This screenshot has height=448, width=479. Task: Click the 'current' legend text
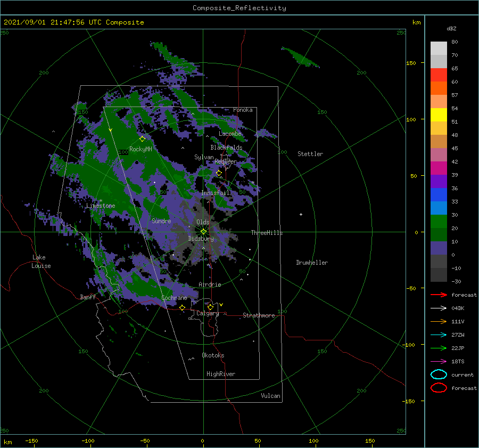point(463,374)
